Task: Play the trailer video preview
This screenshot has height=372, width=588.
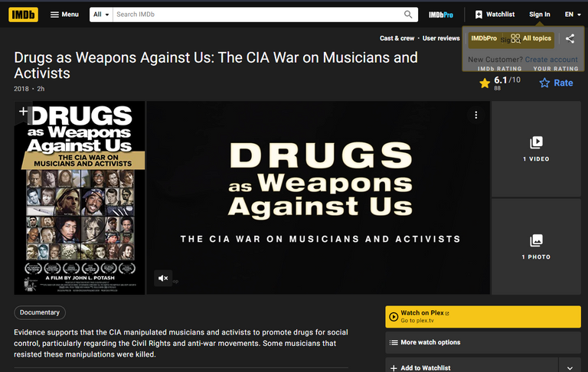Action: click(318, 197)
